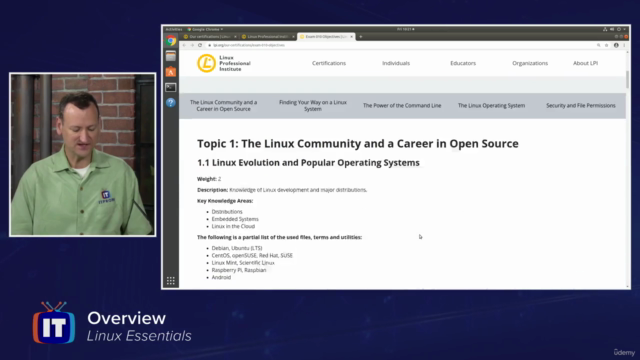Launch Ubuntu Software from the dock
The height and width of the screenshot is (360, 640).
click(171, 72)
